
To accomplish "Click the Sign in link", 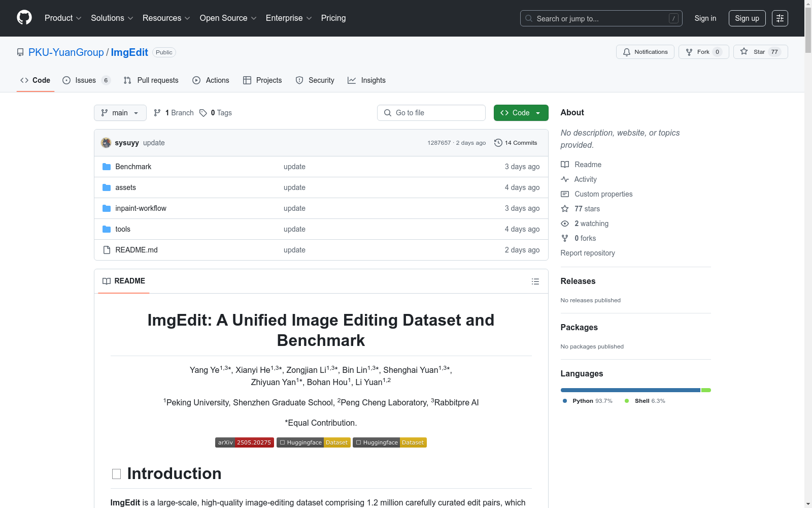I will coord(705,18).
